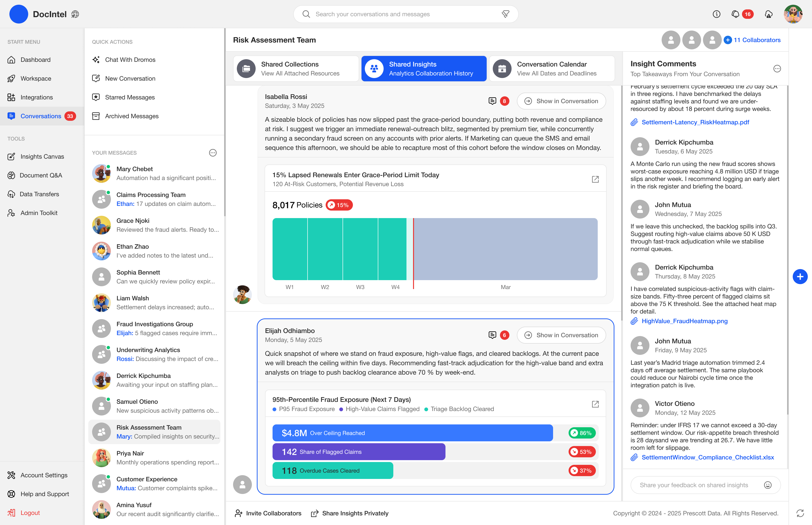This screenshot has width=812, height=525.
Task: Click the blue floating plus button
Action: coord(800,276)
